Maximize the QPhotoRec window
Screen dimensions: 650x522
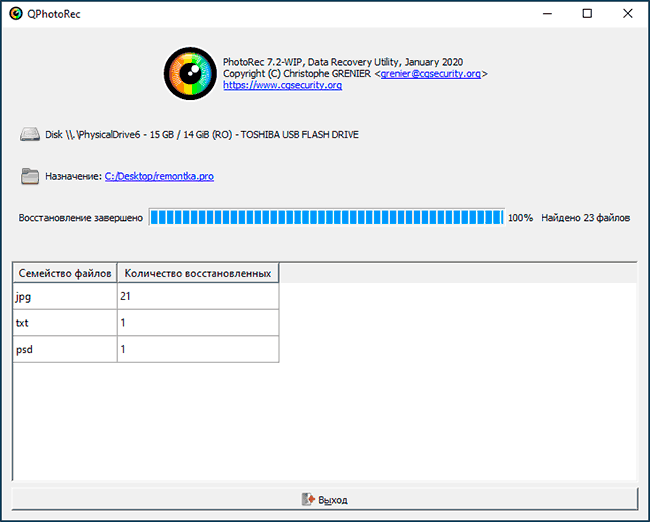pyautogui.click(x=587, y=14)
